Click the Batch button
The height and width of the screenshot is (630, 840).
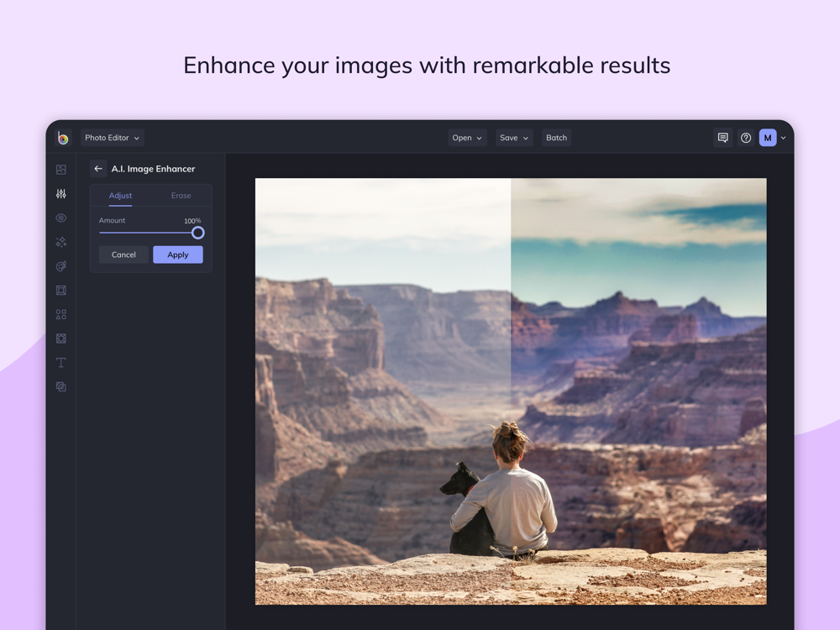point(556,138)
